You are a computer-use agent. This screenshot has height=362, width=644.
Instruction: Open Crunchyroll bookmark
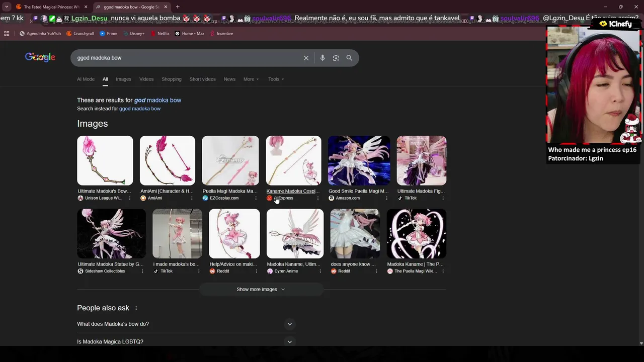(x=80, y=34)
